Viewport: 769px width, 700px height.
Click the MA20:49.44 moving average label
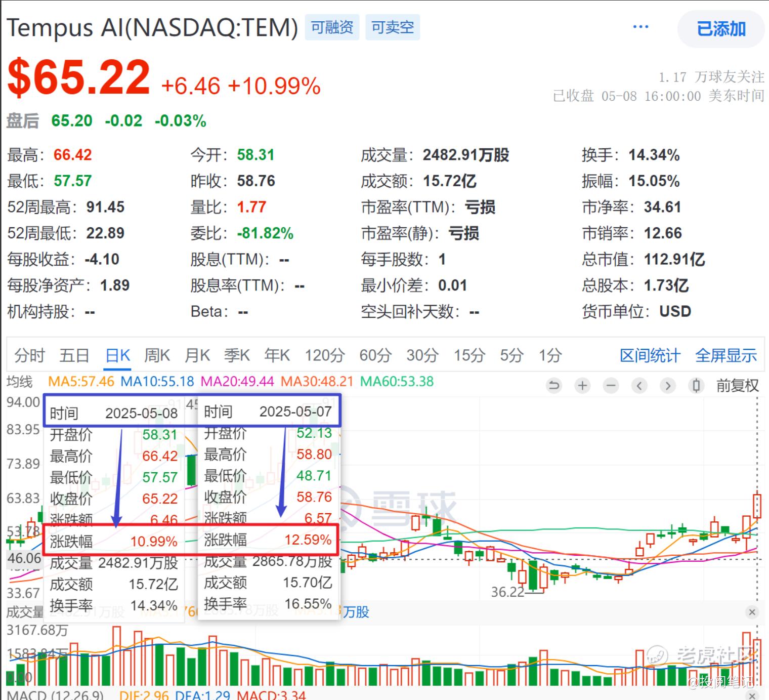point(237,382)
